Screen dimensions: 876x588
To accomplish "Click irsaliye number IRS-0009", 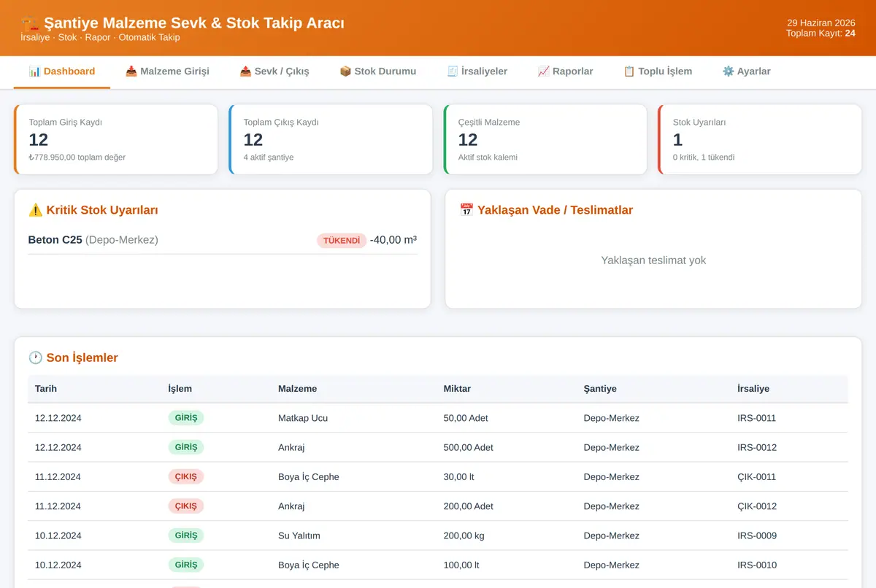I will (757, 535).
